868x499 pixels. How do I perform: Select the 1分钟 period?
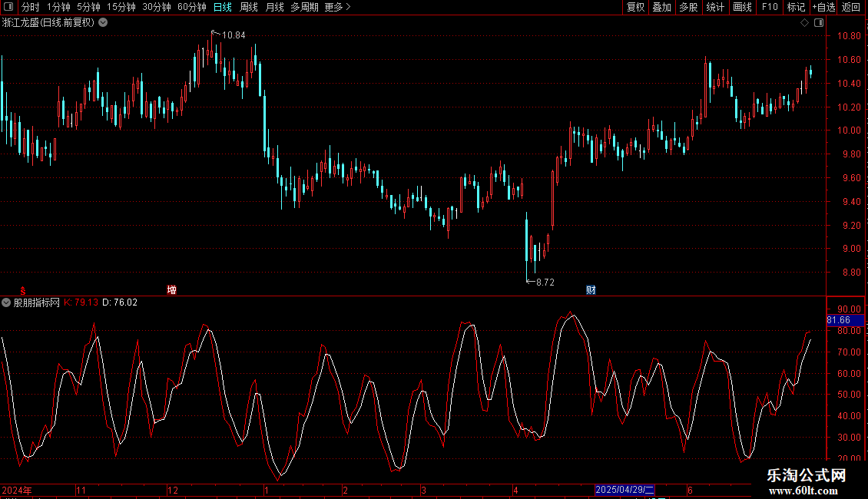pyautogui.click(x=58, y=7)
